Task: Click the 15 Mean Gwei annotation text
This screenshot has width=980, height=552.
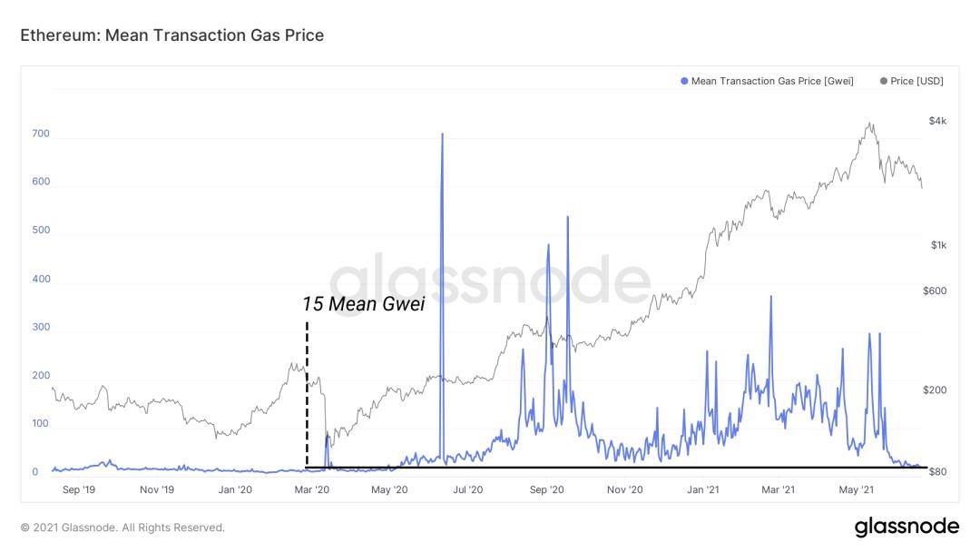Action: [363, 304]
